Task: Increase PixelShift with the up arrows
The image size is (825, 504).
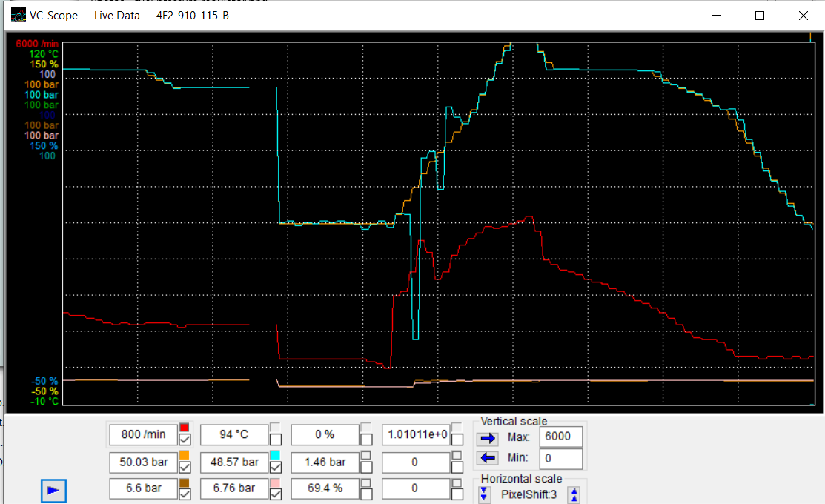Action: pos(574,494)
